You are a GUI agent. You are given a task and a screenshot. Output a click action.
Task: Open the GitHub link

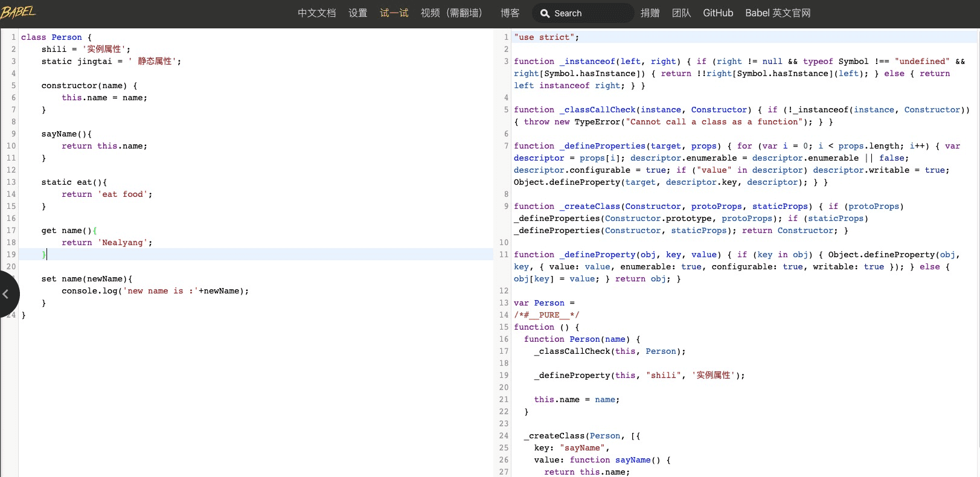click(x=718, y=13)
